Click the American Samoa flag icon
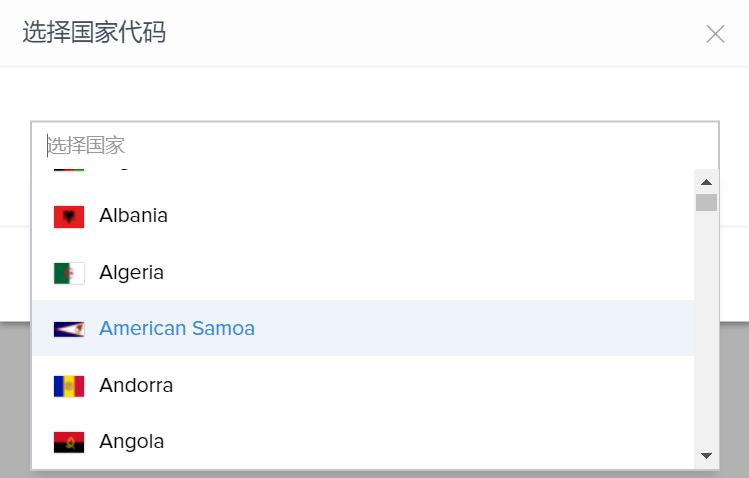 [69, 329]
